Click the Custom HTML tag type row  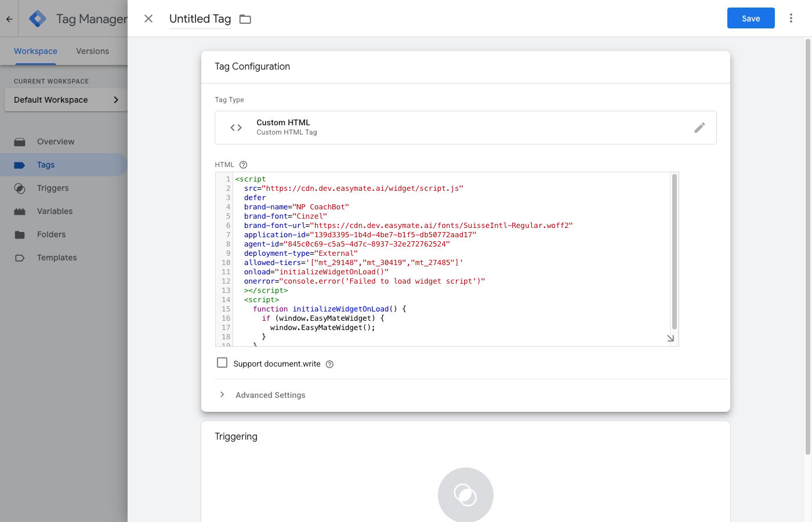point(466,128)
